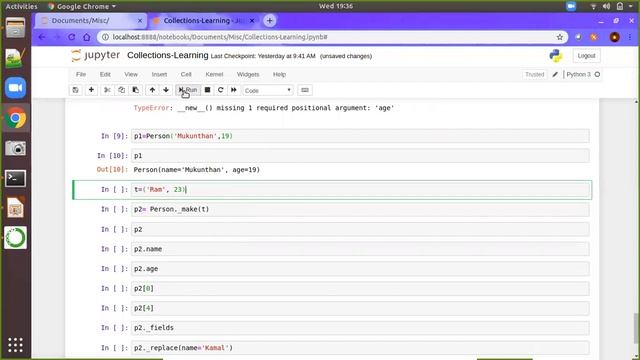Click the cell containing only p2

[x=360, y=229]
